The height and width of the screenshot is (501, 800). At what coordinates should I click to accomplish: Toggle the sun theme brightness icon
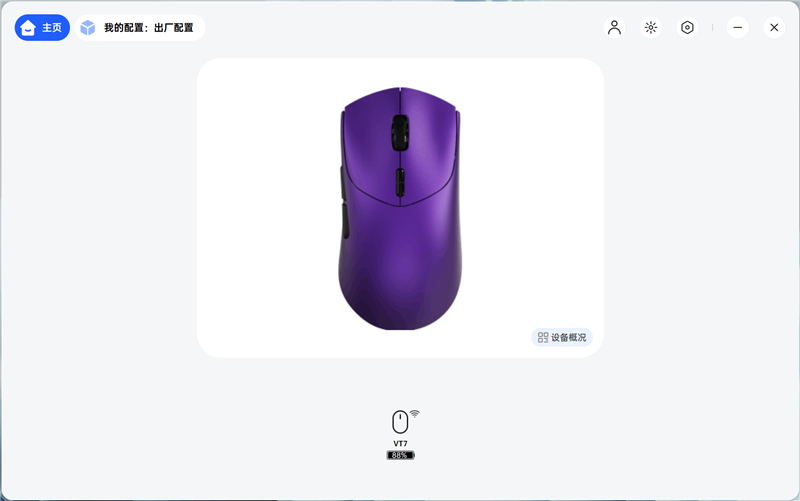point(651,28)
